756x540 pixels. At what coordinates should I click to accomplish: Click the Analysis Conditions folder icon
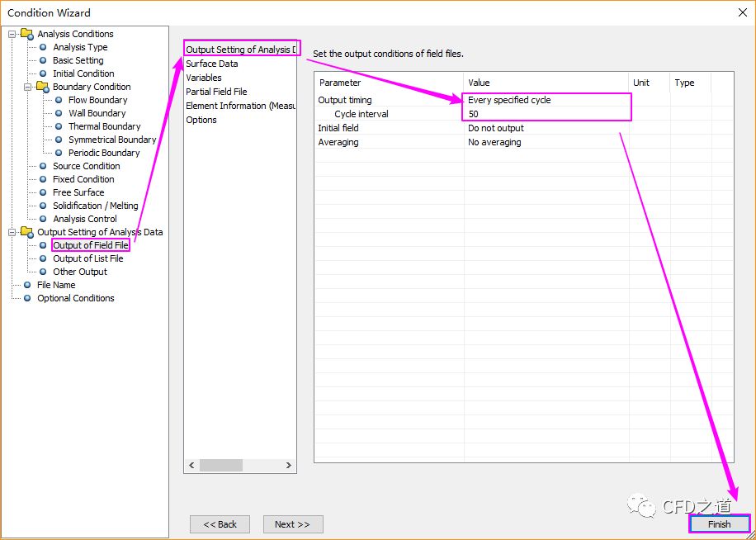[x=26, y=34]
